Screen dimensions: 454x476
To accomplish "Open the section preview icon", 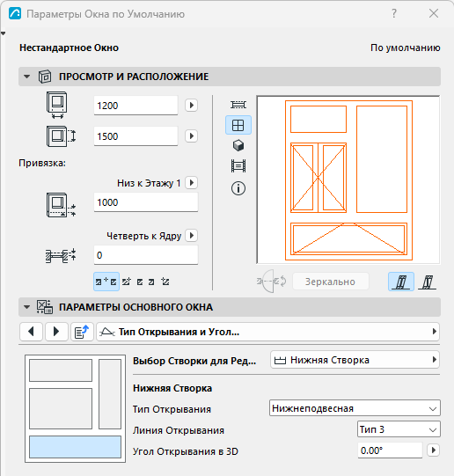I will coord(238,166).
